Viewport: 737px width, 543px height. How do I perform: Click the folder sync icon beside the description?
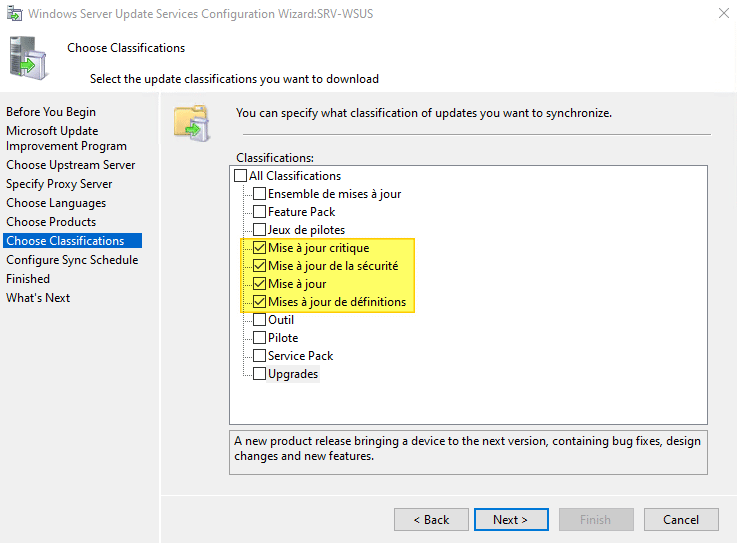click(192, 123)
